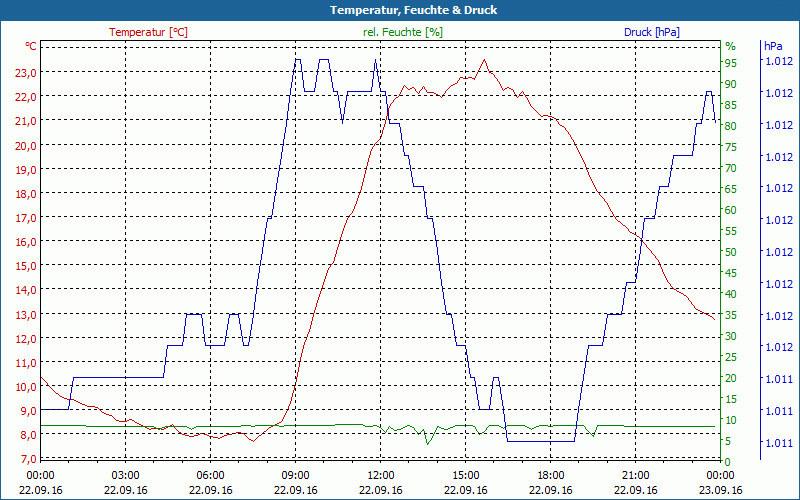Pick the 15,0 temperature axis value

pos(26,266)
